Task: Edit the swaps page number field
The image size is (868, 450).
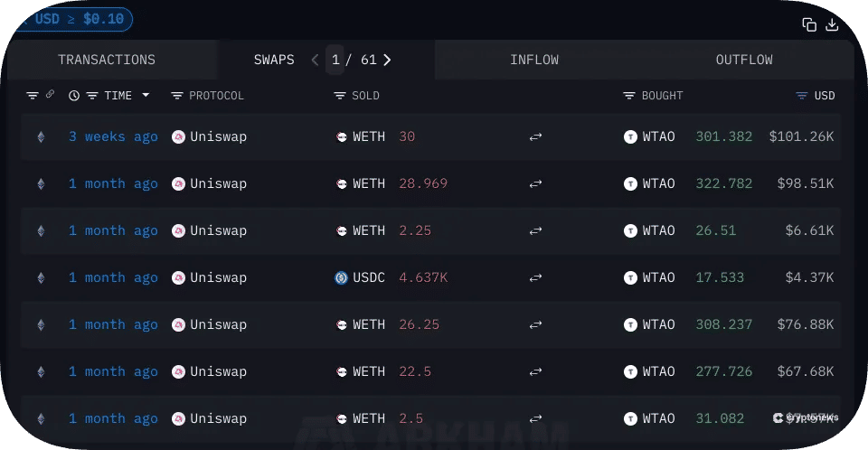Action: point(335,60)
